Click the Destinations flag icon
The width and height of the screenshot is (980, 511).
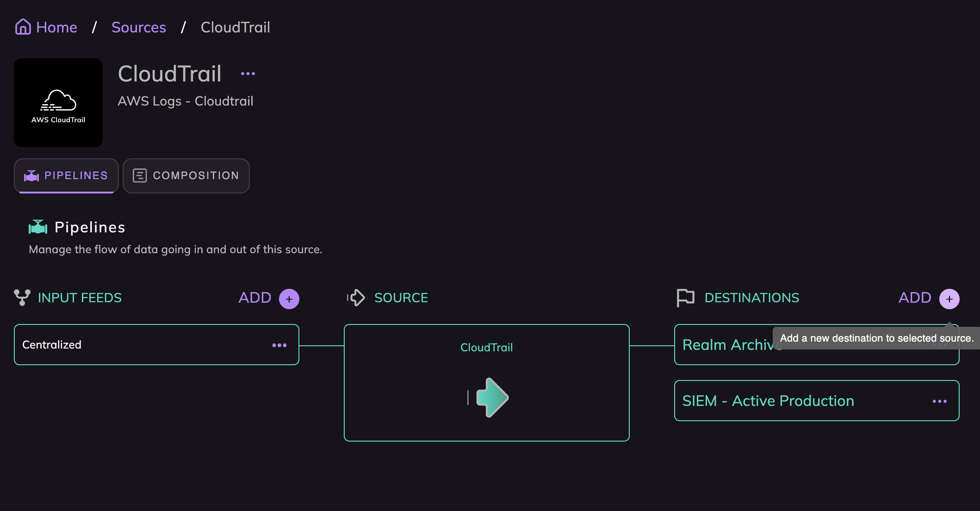(x=686, y=298)
